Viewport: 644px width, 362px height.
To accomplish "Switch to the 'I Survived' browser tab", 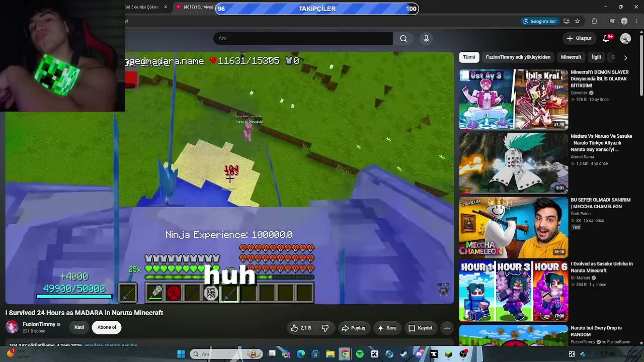I will point(195,7).
